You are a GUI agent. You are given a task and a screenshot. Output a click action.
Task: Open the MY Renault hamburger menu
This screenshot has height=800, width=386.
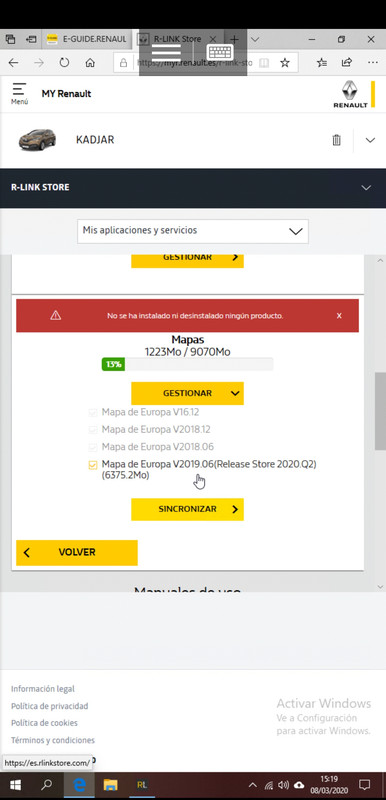coord(19,94)
